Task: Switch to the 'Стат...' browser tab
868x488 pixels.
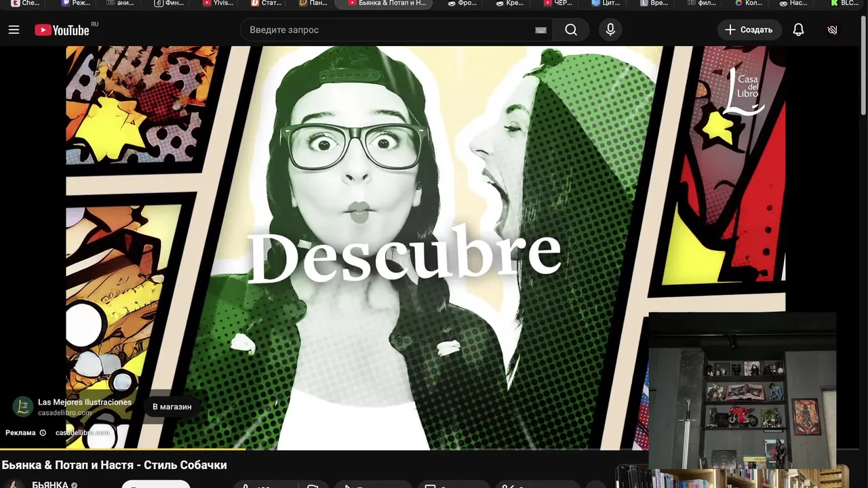Action: pyautogui.click(x=266, y=3)
